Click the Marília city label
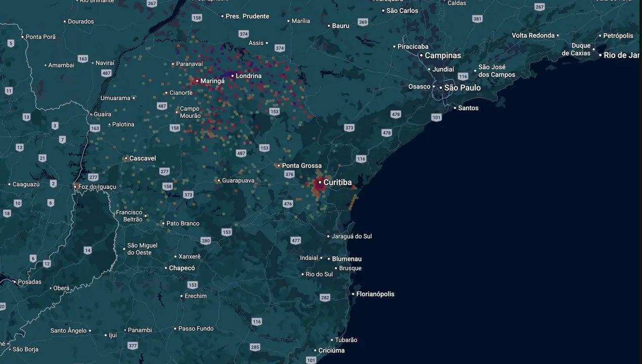This screenshot has height=364, width=642. (301, 21)
